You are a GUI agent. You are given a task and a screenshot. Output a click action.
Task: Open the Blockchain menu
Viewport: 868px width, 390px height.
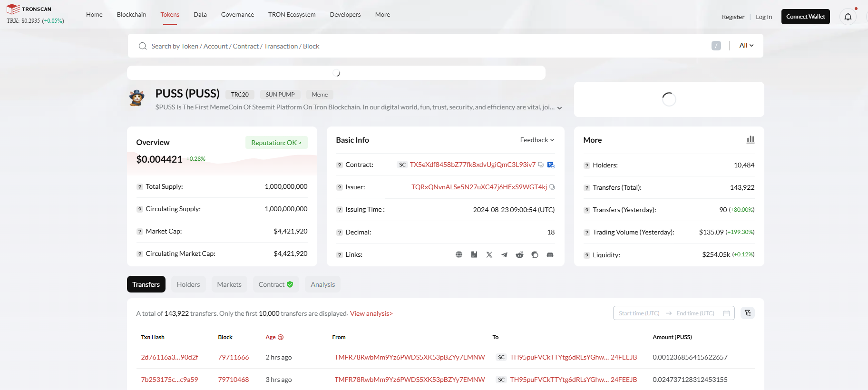[x=132, y=15]
